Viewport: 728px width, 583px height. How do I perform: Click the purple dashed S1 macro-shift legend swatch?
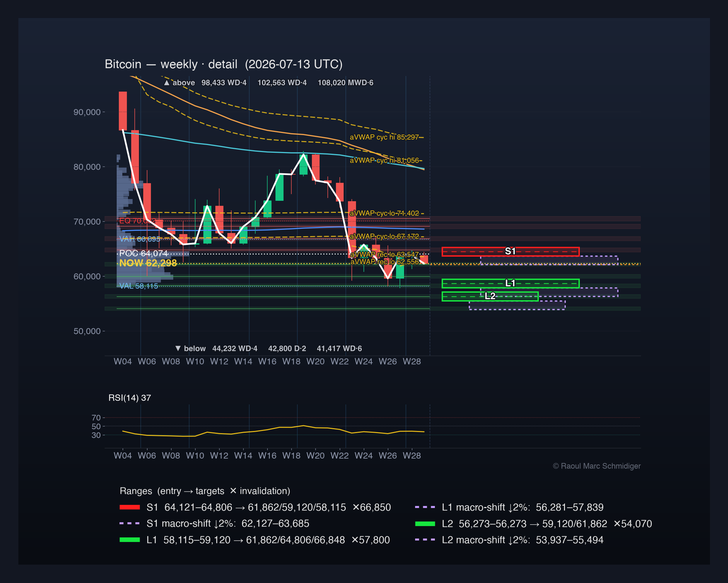(130, 523)
